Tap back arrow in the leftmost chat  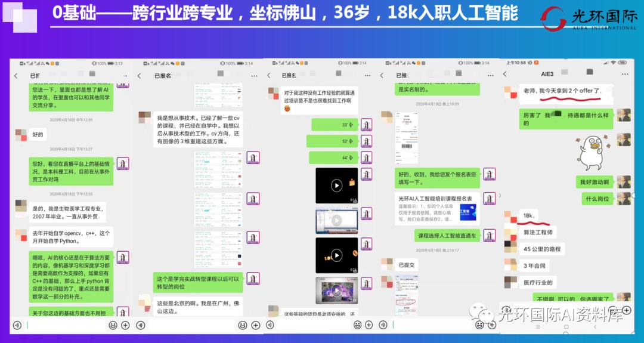(16, 76)
